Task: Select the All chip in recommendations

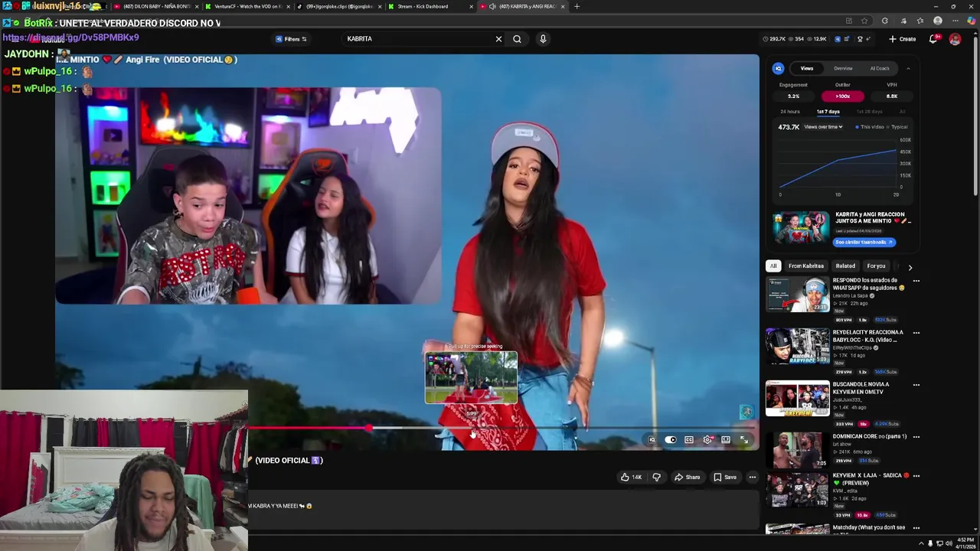Action: [773, 266]
